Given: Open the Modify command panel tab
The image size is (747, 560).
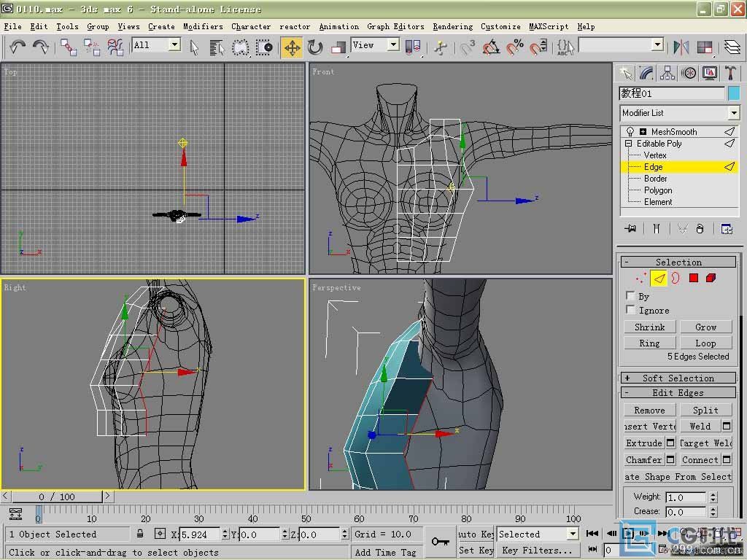Looking at the screenshot, I should pos(646,73).
